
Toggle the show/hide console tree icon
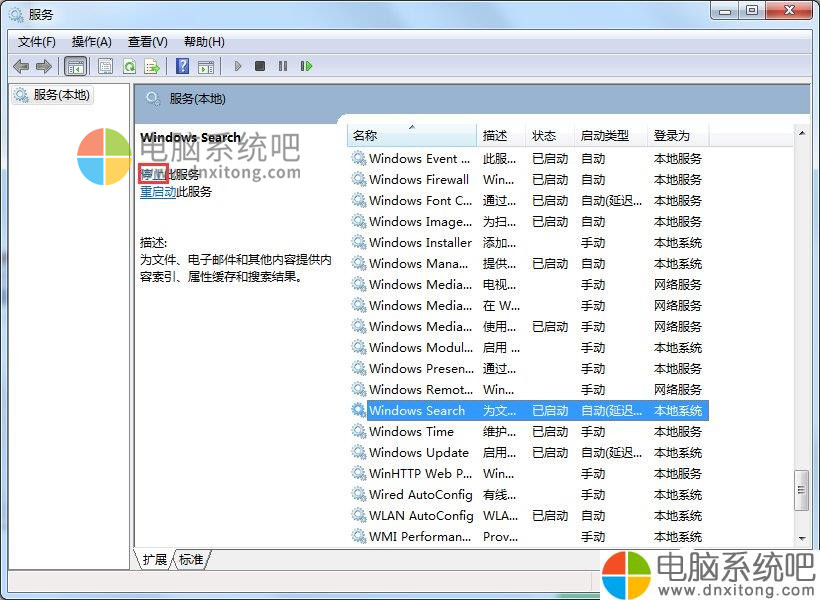tap(75, 66)
